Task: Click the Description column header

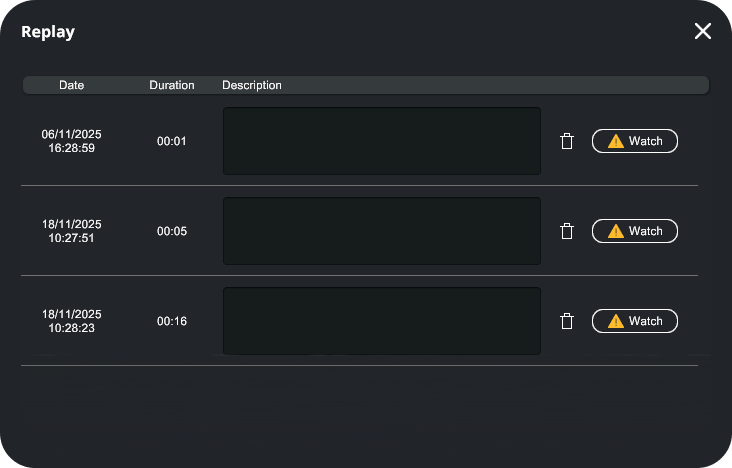Action: pyautogui.click(x=252, y=85)
